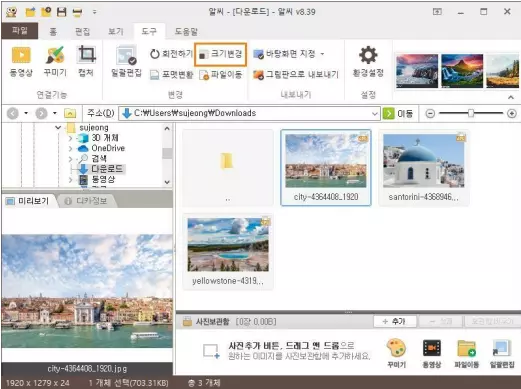Click folder tree scroll up arrow

(167, 128)
